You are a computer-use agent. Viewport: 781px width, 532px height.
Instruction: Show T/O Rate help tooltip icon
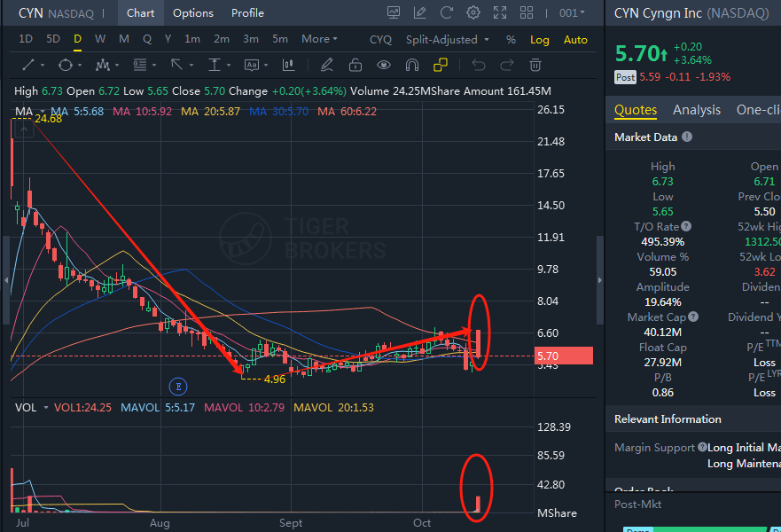[686, 227]
